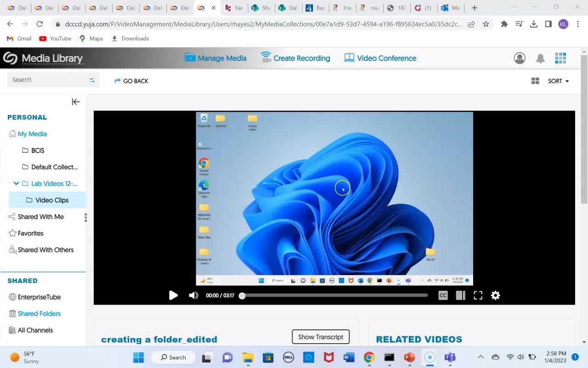Viewport: 588px width, 368px height.
Task: Open the Default Collection folder
Action: point(50,167)
